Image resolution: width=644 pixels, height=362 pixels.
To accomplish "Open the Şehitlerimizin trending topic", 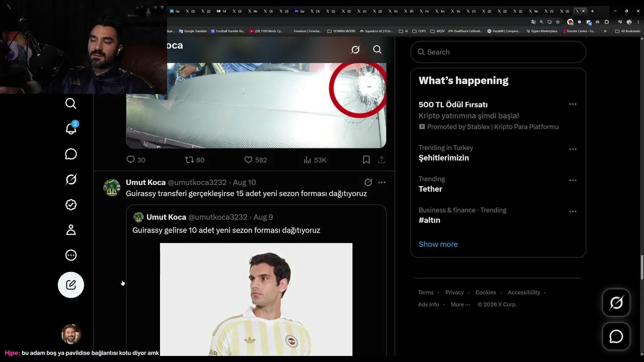I will pyautogui.click(x=498, y=153).
